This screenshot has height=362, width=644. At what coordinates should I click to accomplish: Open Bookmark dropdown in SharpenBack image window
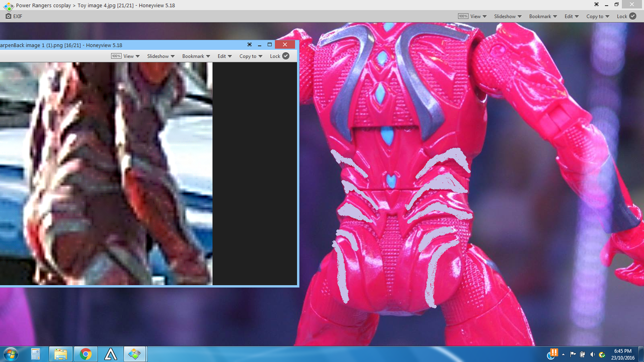[196, 56]
